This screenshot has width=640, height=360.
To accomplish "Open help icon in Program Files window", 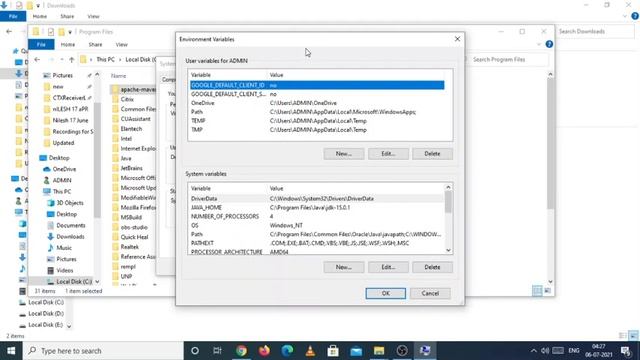I will click(x=549, y=44).
